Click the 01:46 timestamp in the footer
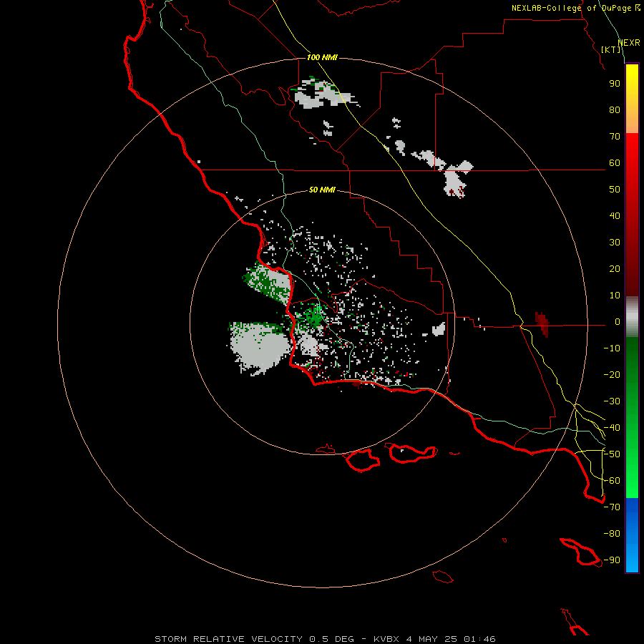Screen dimensions: 644x644 (x=479, y=639)
